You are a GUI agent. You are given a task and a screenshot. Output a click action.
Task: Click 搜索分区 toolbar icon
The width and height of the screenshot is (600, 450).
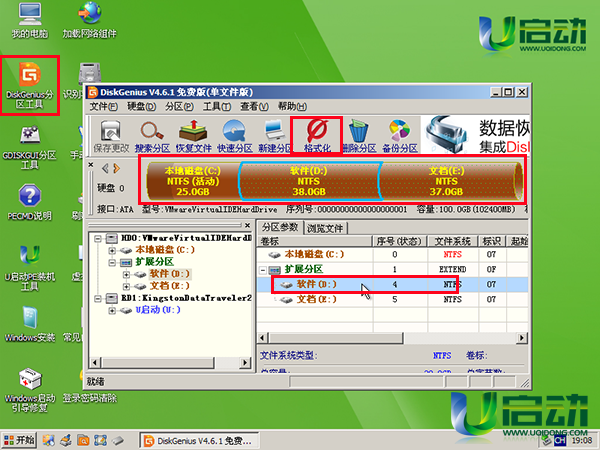click(152, 136)
